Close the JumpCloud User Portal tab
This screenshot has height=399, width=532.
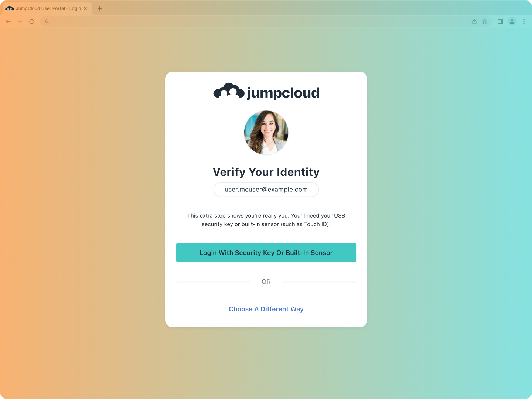click(85, 8)
